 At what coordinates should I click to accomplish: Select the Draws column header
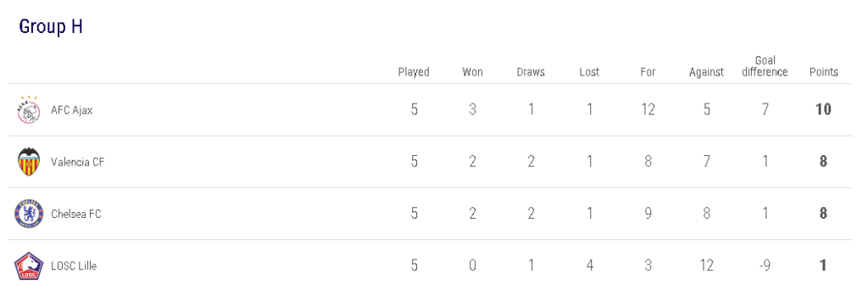(531, 72)
